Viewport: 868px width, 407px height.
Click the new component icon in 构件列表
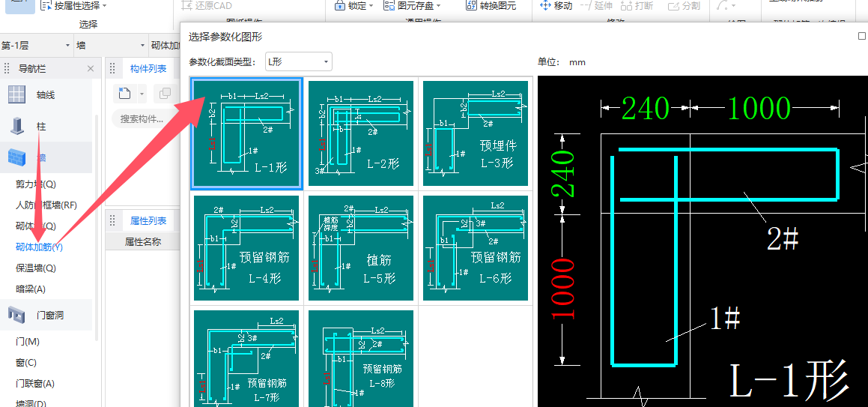pyautogui.click(x=124, y=94)
